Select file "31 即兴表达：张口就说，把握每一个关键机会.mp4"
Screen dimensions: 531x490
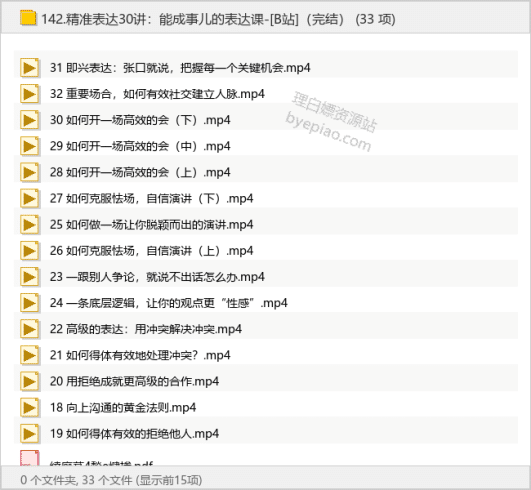180,68
